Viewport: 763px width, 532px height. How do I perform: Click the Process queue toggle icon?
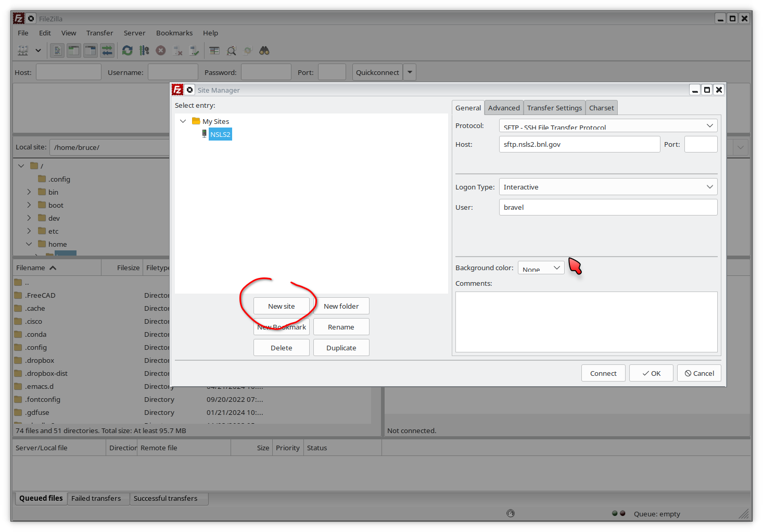[144, 50]
